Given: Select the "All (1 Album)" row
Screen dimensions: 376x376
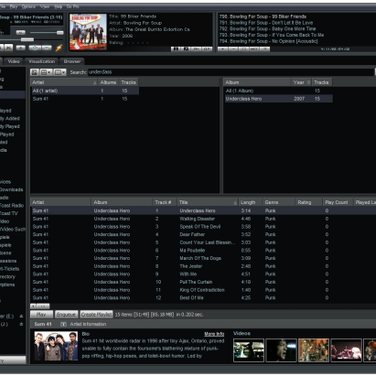Looking at the screenshot, I should tap(278, 91).
